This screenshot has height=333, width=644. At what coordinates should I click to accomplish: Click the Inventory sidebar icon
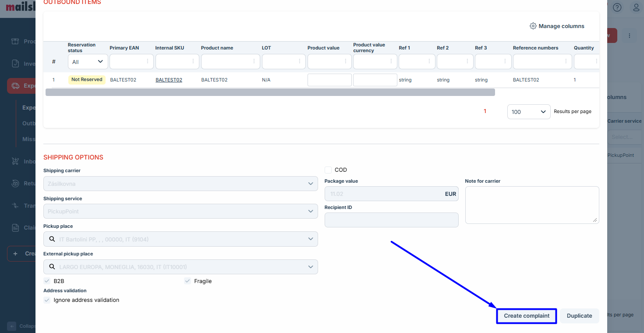(15, 64)
